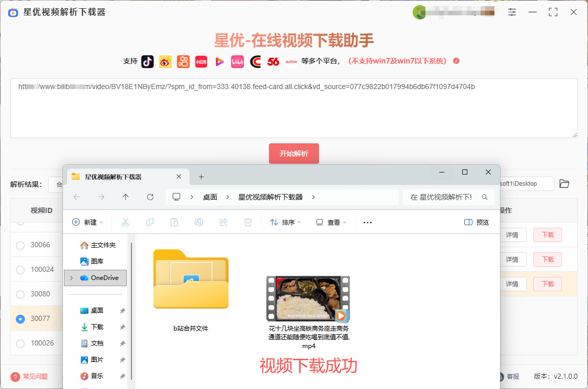Click the Copy icon in Explorer toolbar

tap(150, 222)
